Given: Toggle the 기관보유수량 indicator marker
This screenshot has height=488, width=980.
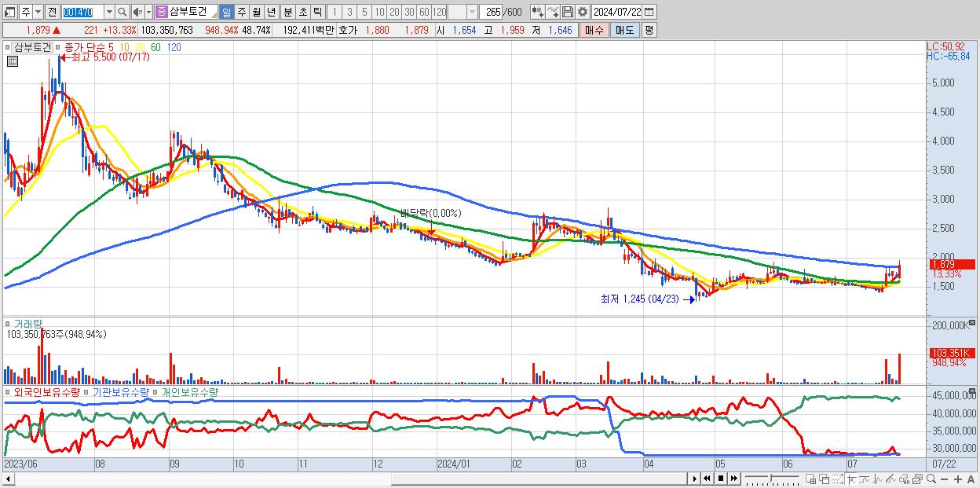Looking at the screenshot, I should tap(87, 391).
